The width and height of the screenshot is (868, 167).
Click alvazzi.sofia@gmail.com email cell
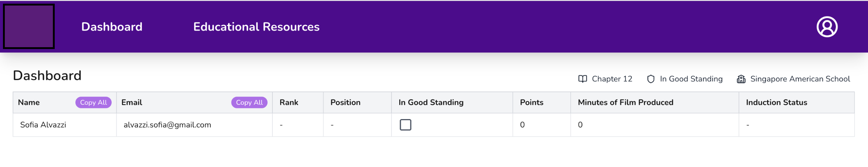pyautogui.click(x=194, y=125)
